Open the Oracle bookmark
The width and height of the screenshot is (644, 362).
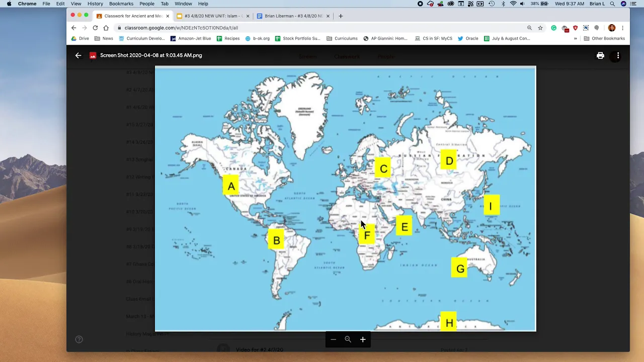pyautogui.click(x=468, y=38)
